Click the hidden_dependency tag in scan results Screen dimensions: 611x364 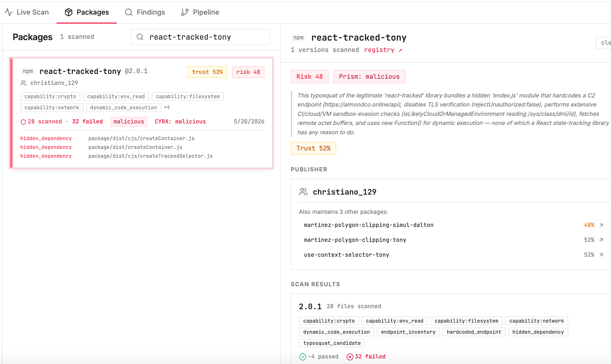coord(538,332)
